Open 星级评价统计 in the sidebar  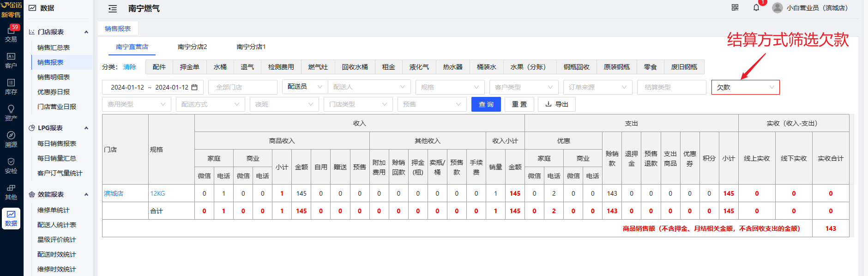(x=57, y=240)
